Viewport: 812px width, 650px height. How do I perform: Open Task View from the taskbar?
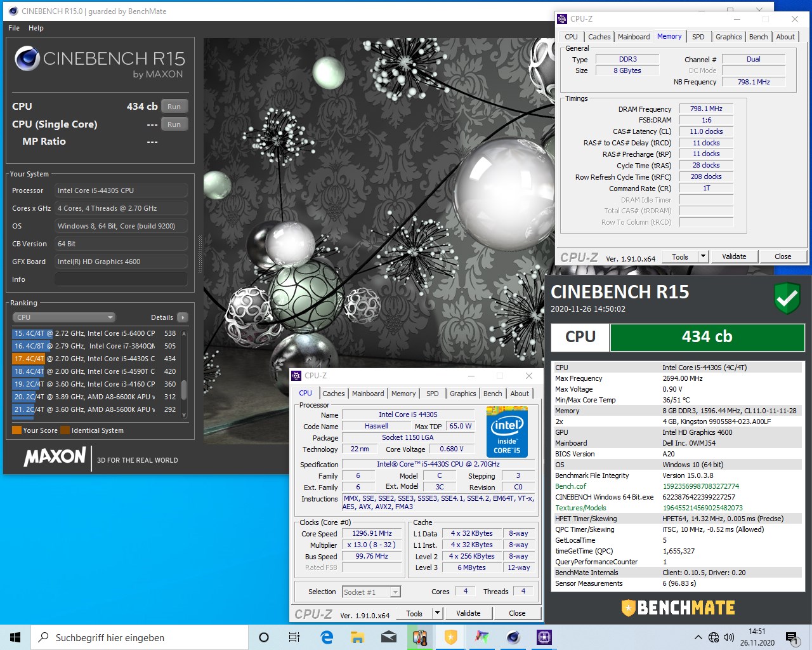pos(294,637)
